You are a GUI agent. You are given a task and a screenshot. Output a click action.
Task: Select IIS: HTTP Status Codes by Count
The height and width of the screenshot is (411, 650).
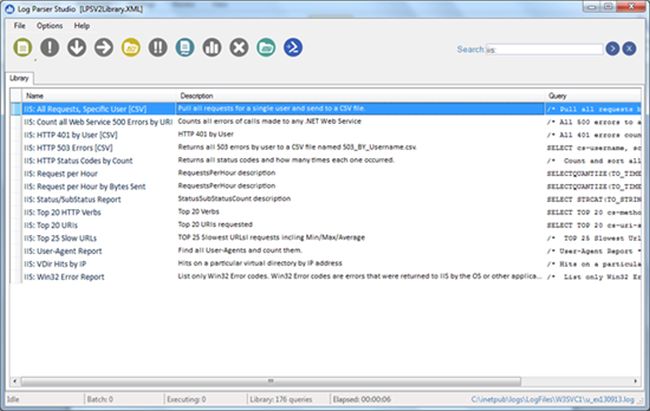click(x=78, y=161)
